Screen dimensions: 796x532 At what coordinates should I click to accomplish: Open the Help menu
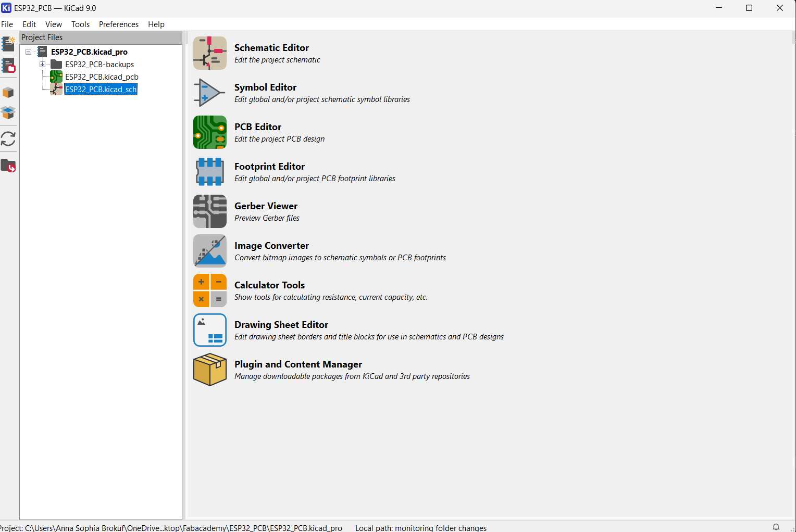click(x=156, y=24)
